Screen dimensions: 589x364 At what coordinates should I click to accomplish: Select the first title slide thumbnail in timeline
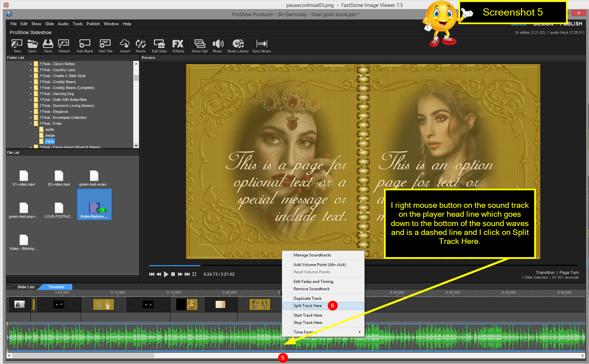[x=19, y=304]
